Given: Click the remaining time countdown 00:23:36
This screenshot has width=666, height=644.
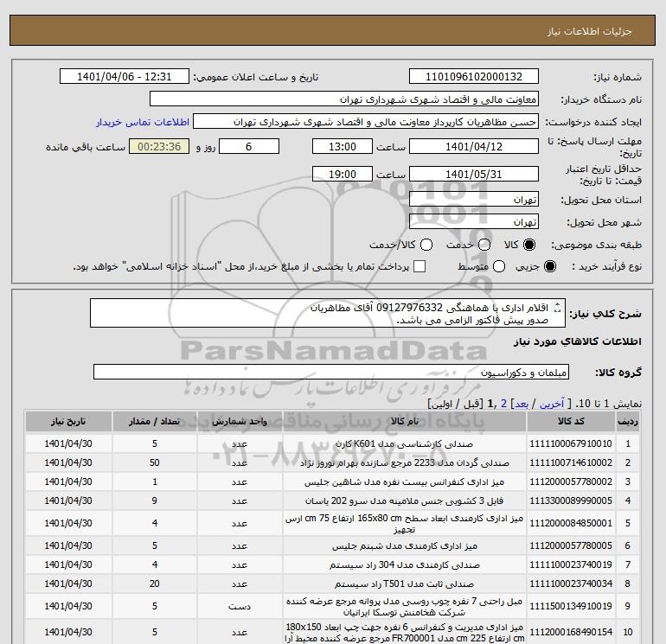Looking at the screenshot, I should tap(159, 146).
